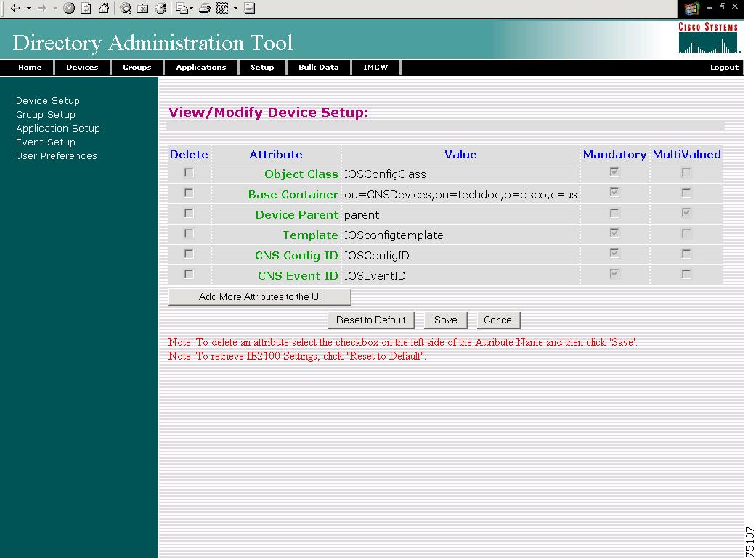Screen dimensions: 756x558
Task: Expand the Edit icon dropdown arrow
Action: click(x=235, y=8)
